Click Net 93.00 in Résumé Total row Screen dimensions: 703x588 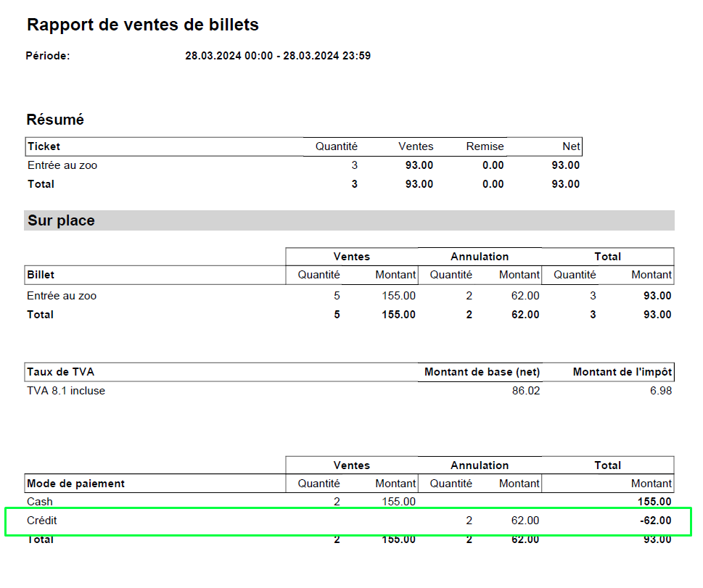(x=565, y=184)
